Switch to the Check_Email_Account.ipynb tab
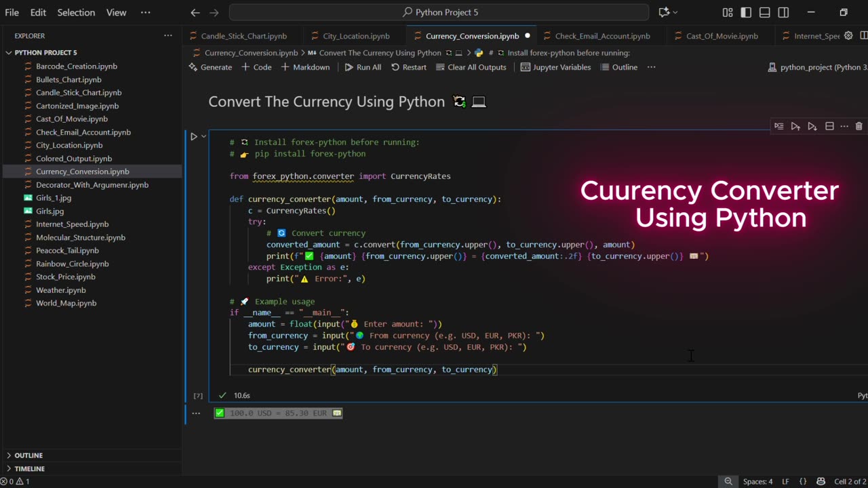Screen dimensions: 868x488 point(602,36)
